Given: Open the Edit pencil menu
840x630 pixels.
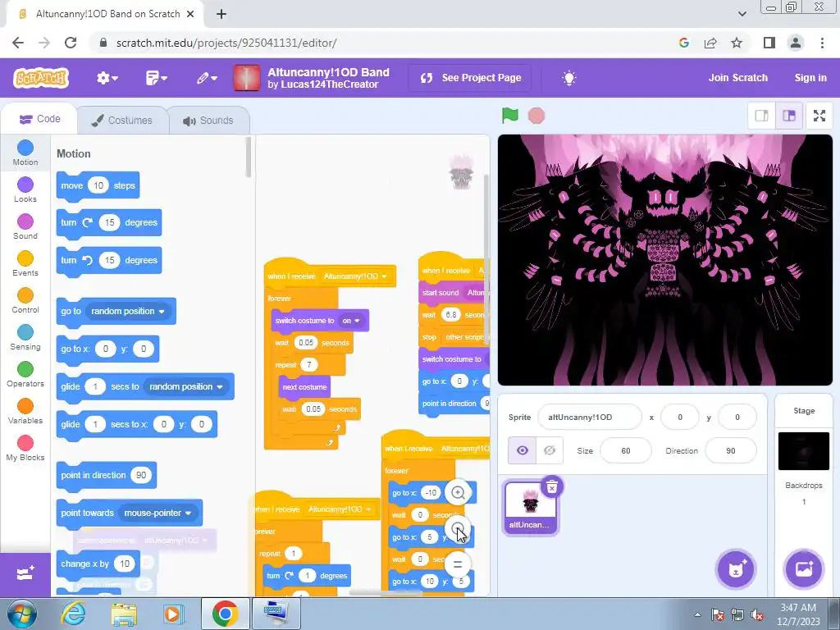Looking at the screenshot, I should [206, 78].
